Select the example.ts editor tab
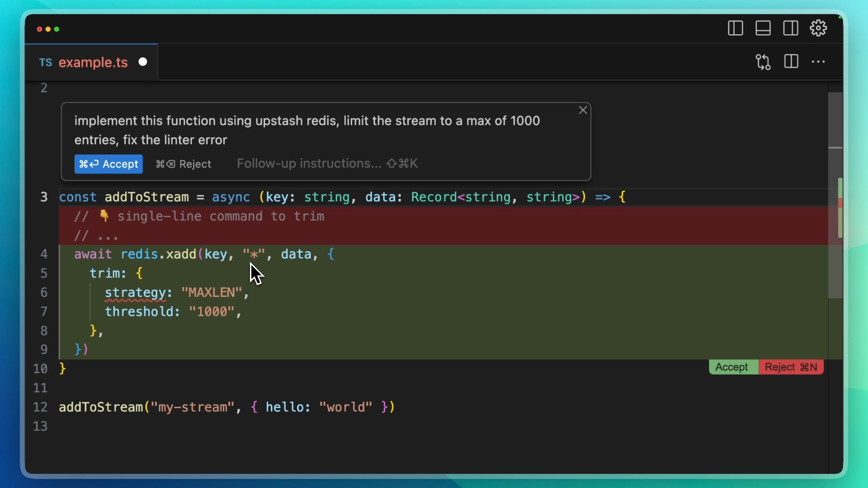This screenshot has width=868, height=488. coord(93,62)
